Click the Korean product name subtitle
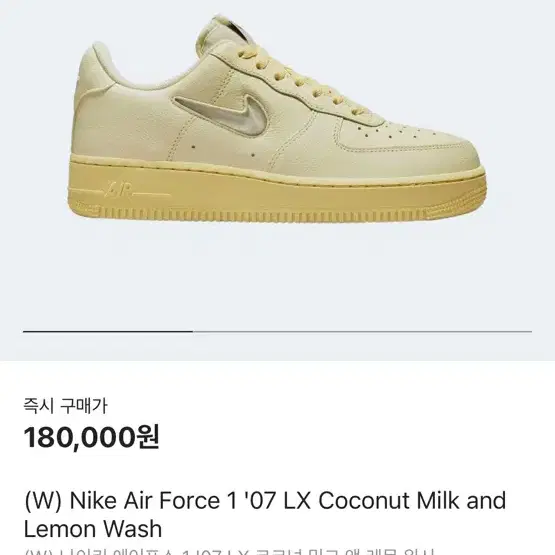The width and height of the screenshot is (555, 555). 230,552
